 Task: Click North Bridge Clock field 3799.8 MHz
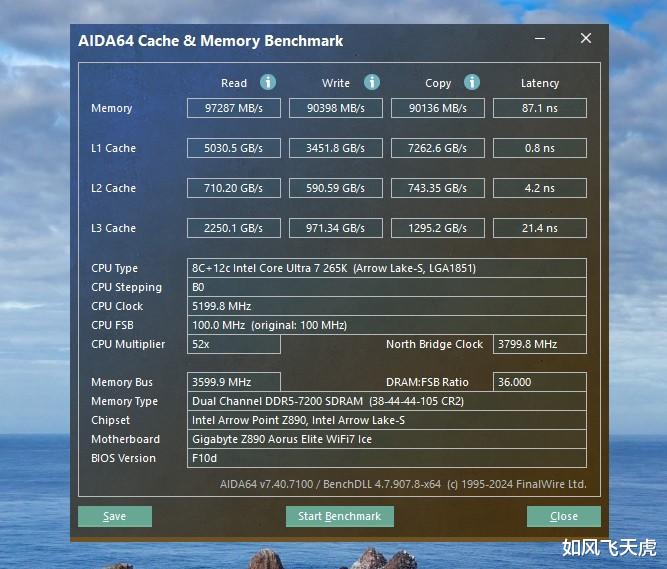pos(540,344)
